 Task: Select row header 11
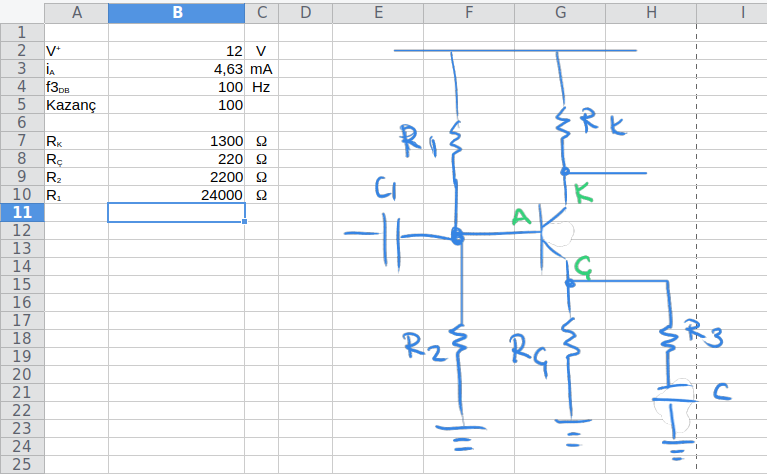[22, 213]
